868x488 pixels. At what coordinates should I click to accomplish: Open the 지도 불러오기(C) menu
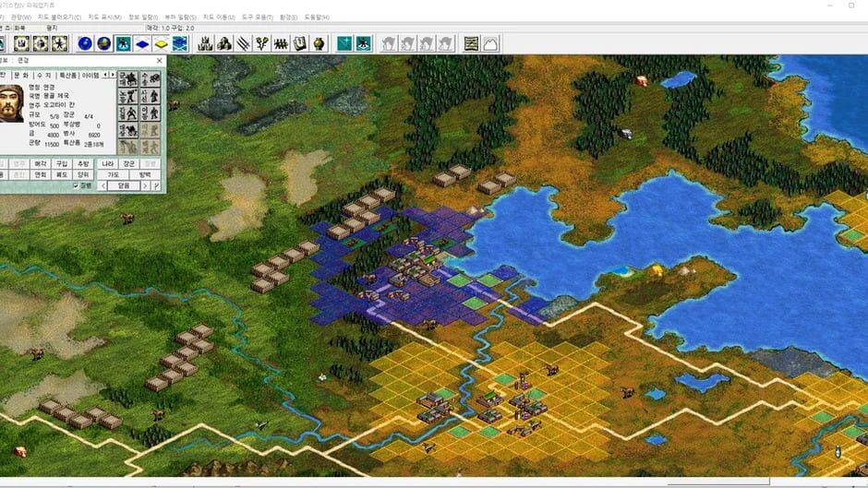coord(59,18)
